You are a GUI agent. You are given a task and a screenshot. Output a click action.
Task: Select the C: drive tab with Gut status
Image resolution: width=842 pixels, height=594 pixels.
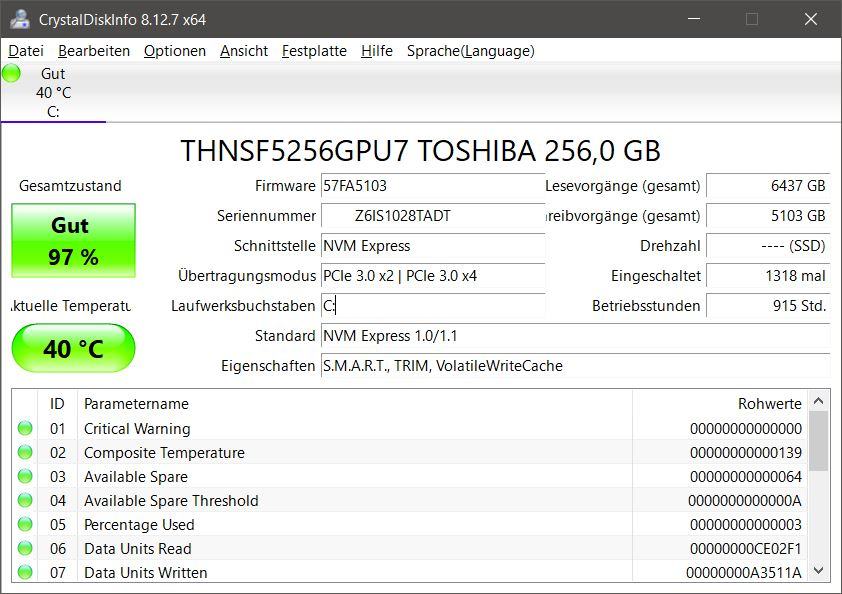53,92
